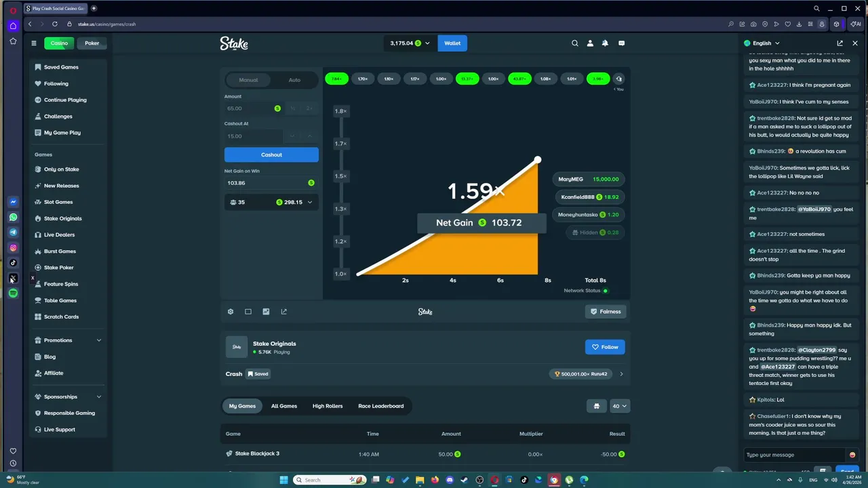This screenshot has height=488, width=868.
Task: Click the chat message input box
Action: coord(795,455)
